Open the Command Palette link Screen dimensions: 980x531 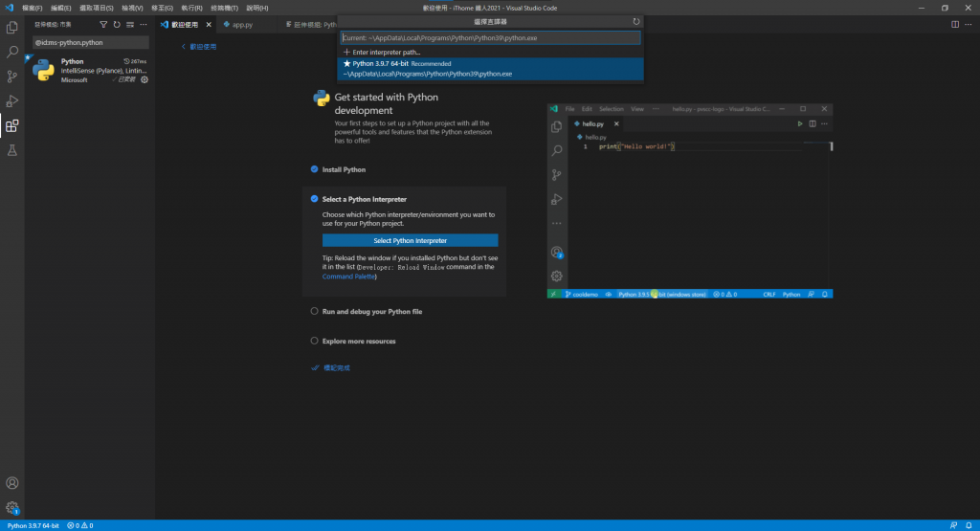pos(348,277)
